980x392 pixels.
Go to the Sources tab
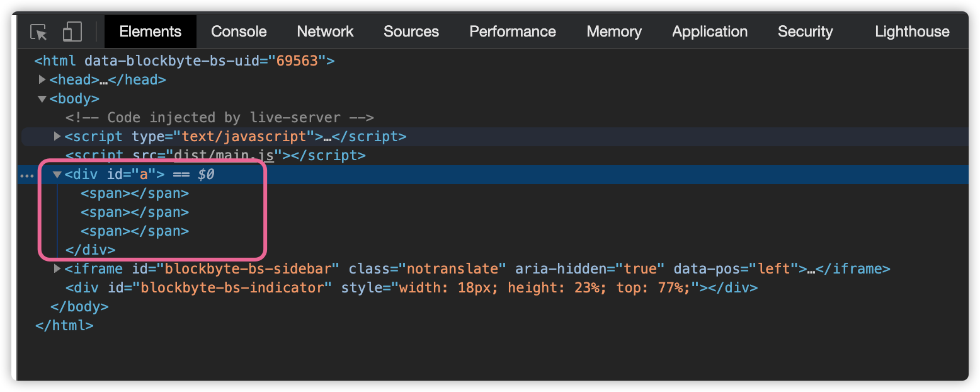(411, 32)
